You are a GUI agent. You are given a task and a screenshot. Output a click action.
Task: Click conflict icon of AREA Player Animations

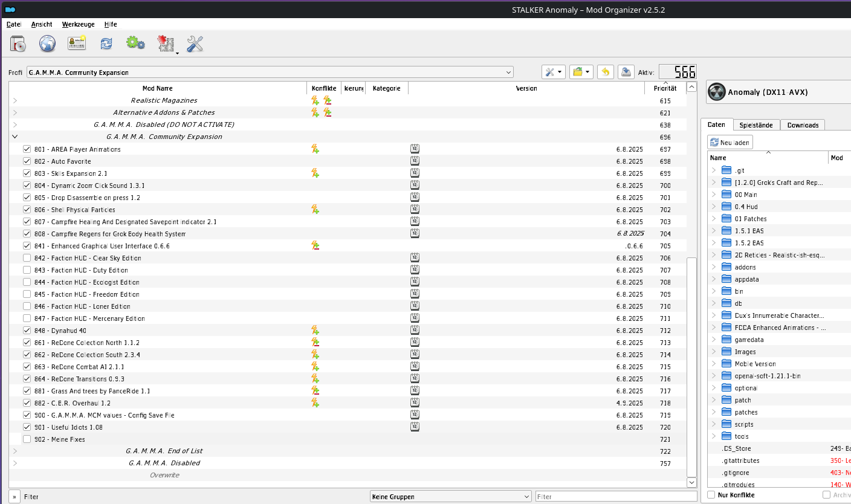coord(315,149)
